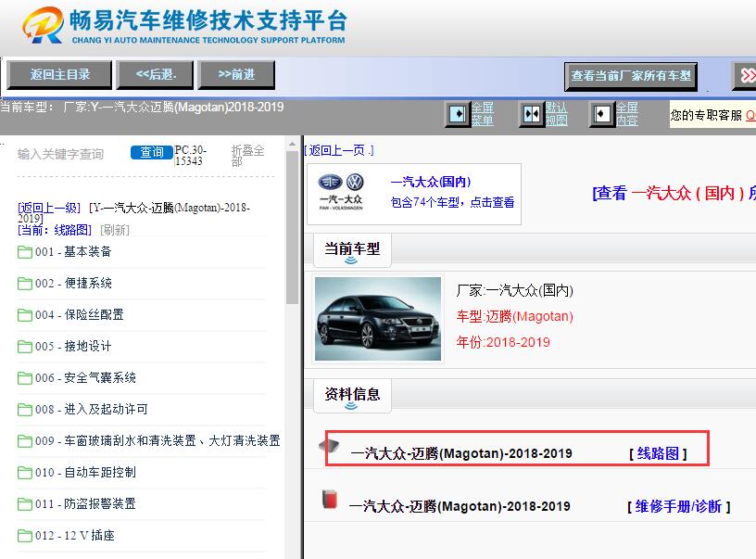Open tree item 010 - 自动车距控制
Screen dimensions: 756x559
click(x=85, y=473)
